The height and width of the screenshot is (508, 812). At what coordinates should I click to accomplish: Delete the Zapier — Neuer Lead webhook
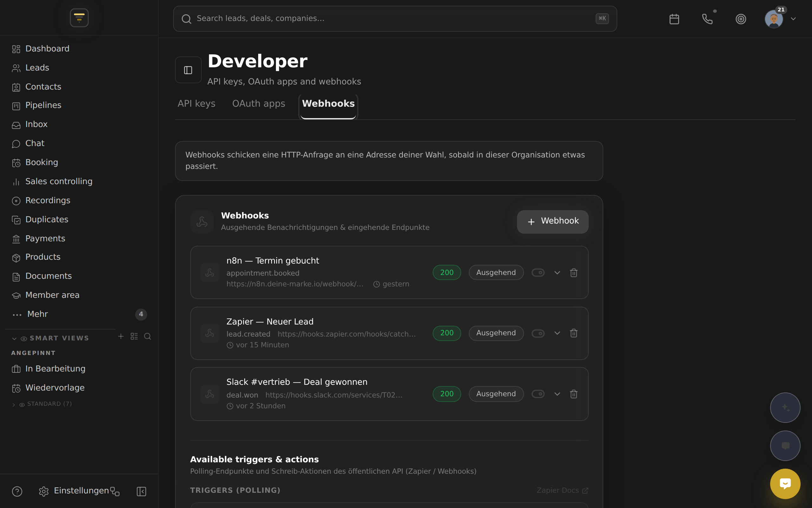(x=574, y=333)
